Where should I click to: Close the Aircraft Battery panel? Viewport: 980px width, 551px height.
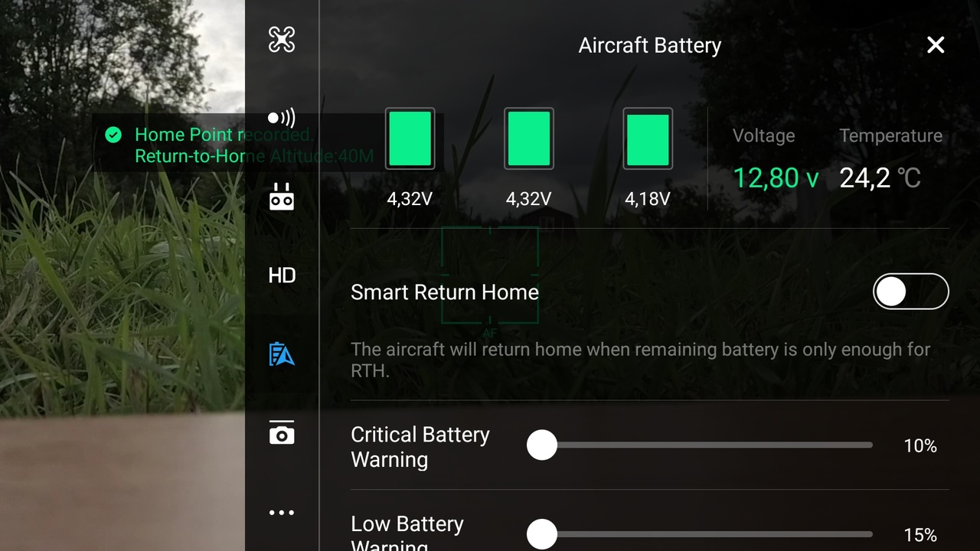pos(936,45)
